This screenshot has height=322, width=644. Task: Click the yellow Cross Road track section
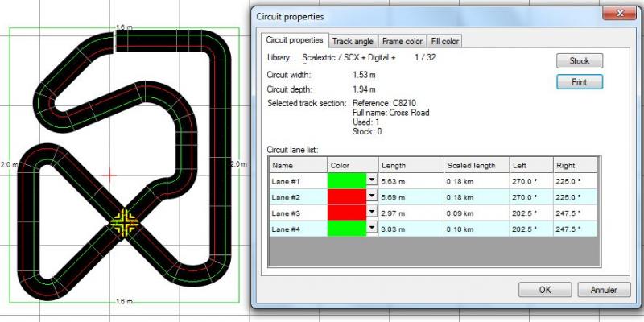pyautogui.click(x=125, y=221)
